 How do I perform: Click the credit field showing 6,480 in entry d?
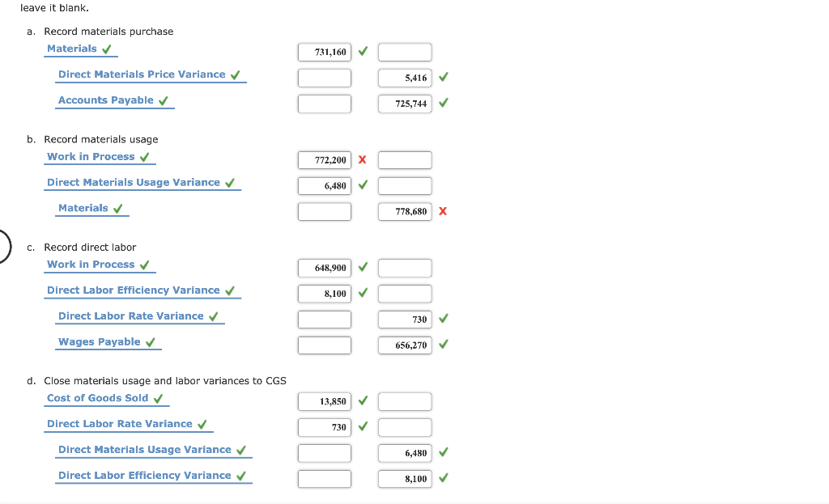[x=405, y=453]
